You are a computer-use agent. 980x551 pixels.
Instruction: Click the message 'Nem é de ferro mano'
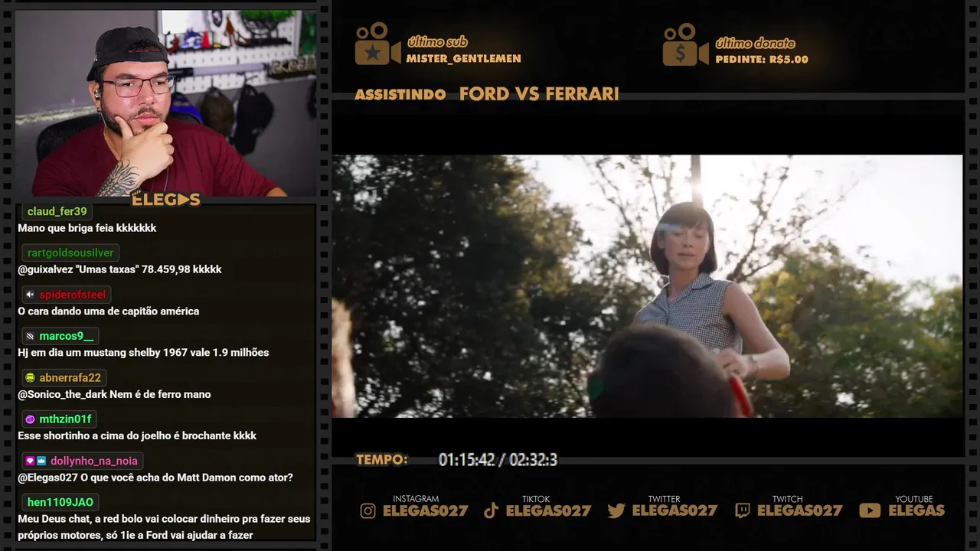pyautogui.click(x=114, y=394)
